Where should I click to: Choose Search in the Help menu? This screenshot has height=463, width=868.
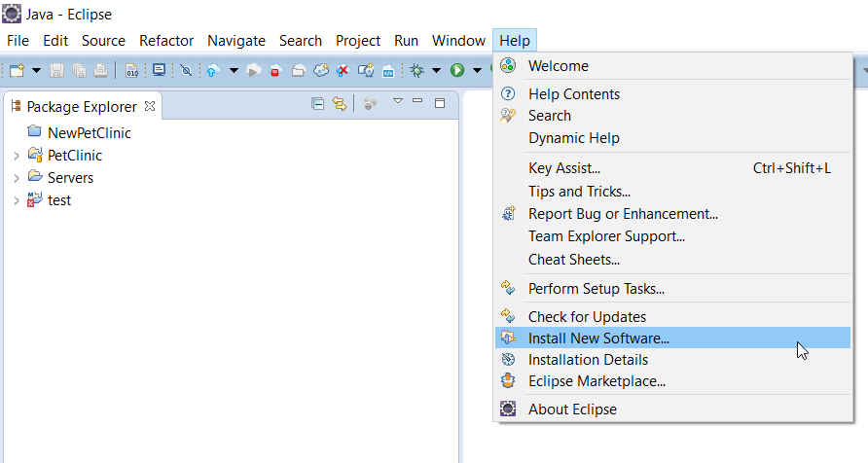[672, 116]
